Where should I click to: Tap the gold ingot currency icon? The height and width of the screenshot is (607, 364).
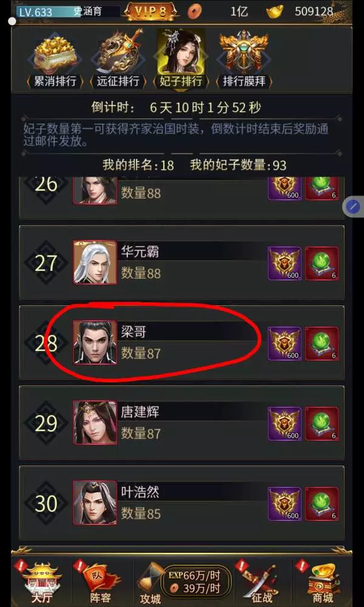[275, 11]
